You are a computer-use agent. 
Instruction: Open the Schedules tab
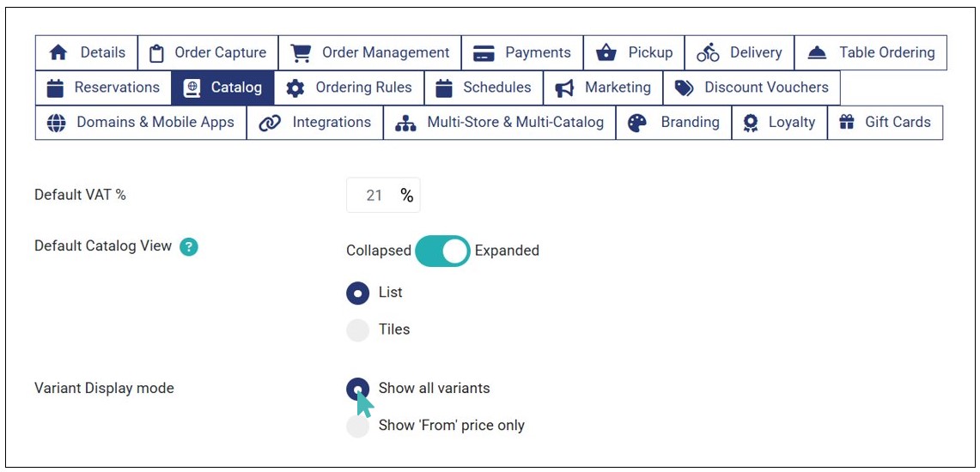click(x=484, y=88)
